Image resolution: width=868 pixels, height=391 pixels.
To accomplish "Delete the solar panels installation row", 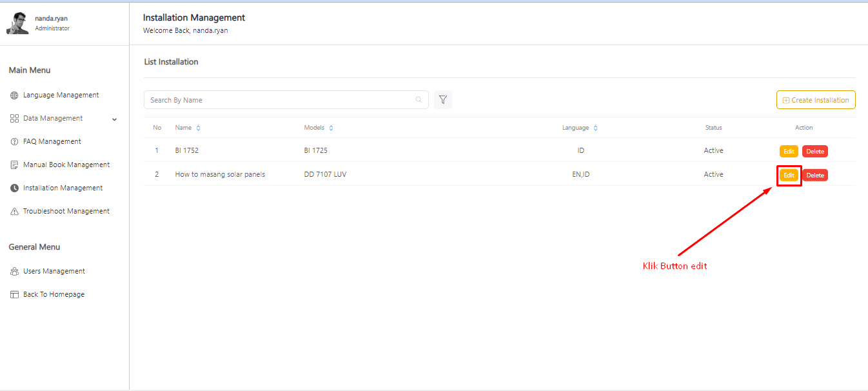I will [814, 175].
